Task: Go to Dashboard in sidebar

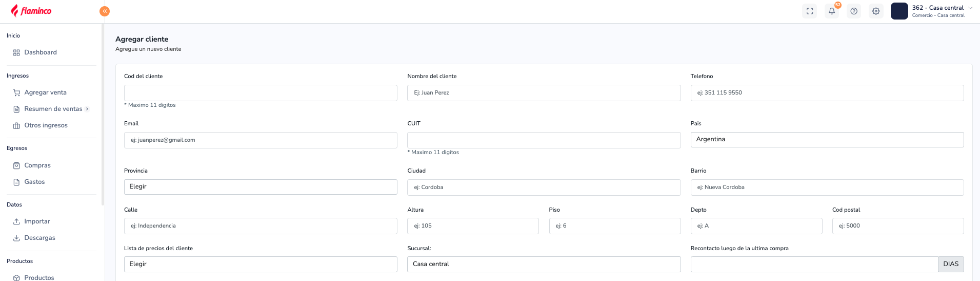Action: [x=41, y=52]
